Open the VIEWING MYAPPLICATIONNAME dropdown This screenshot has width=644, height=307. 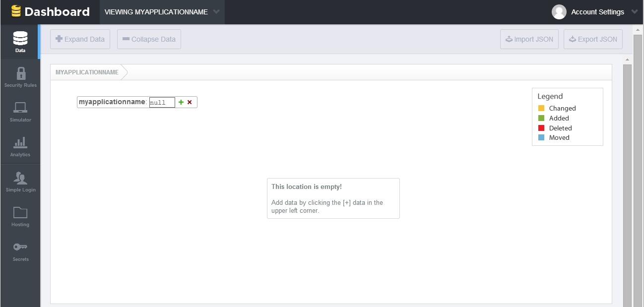click(x=162, y=12)
